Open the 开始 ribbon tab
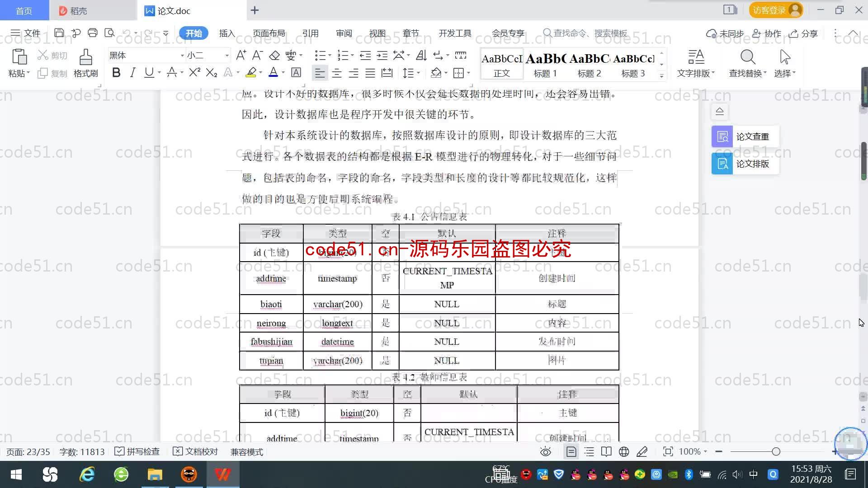This screenshot has width=868, height=488. click(193, 33)
